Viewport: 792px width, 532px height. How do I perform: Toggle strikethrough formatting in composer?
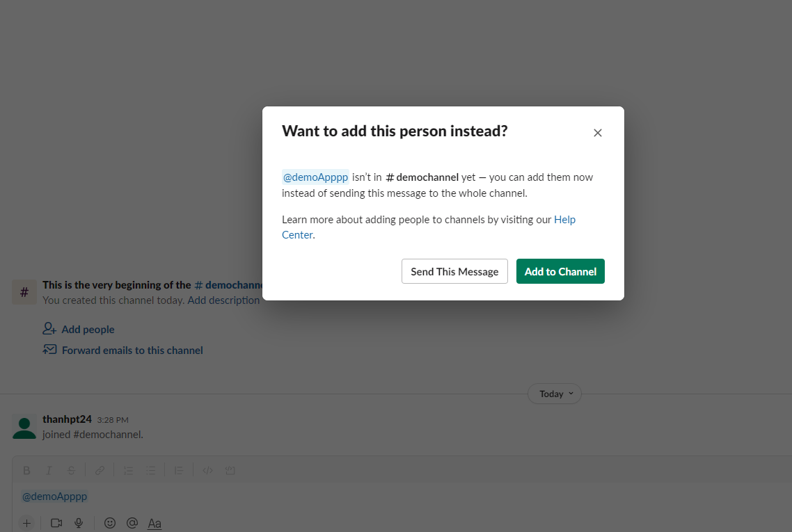(x=71, y=470)
